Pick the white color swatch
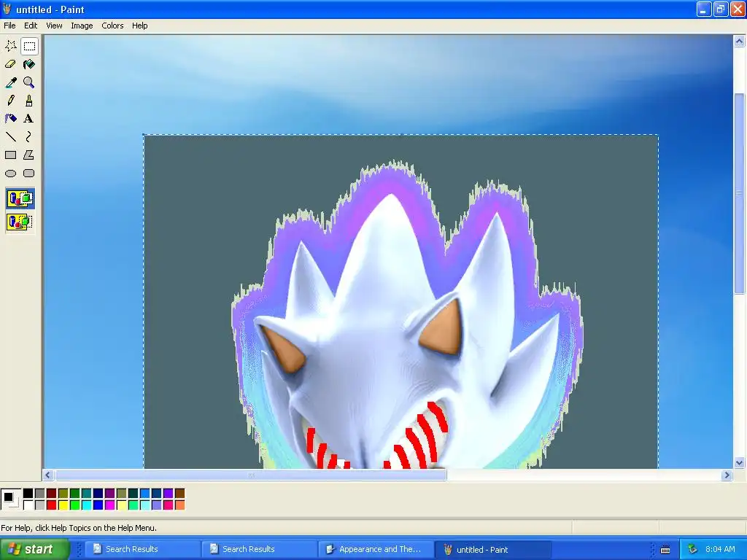Image resolution: width=747 pixels, height=560 pixels. tap(28, 505)
